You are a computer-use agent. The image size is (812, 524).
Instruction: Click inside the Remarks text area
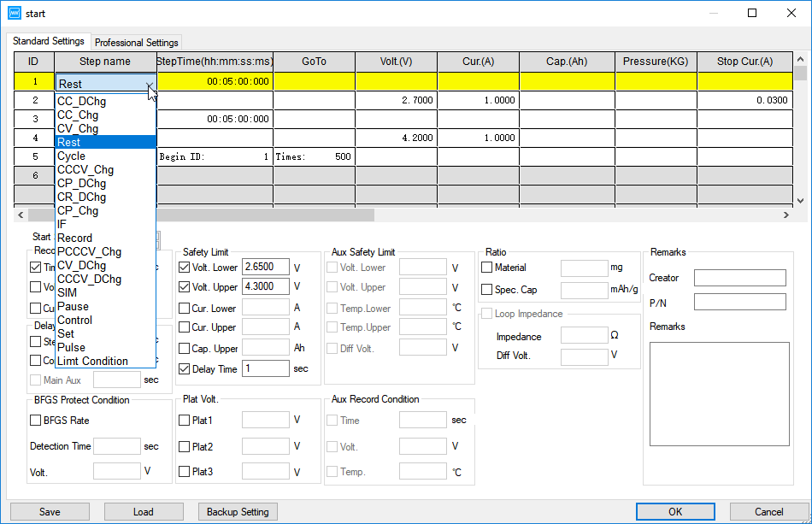(x=720, y=394)
